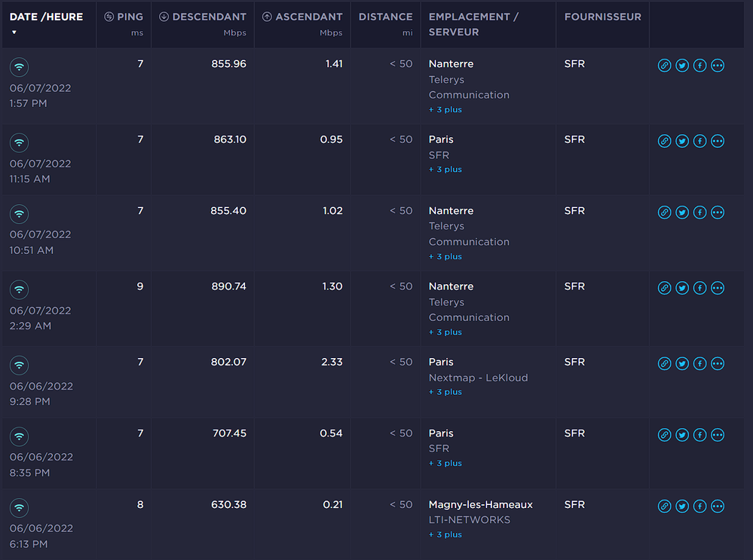Share the 8:35 PM result on Facebook
753x560 pixels.
pos(699,435)
